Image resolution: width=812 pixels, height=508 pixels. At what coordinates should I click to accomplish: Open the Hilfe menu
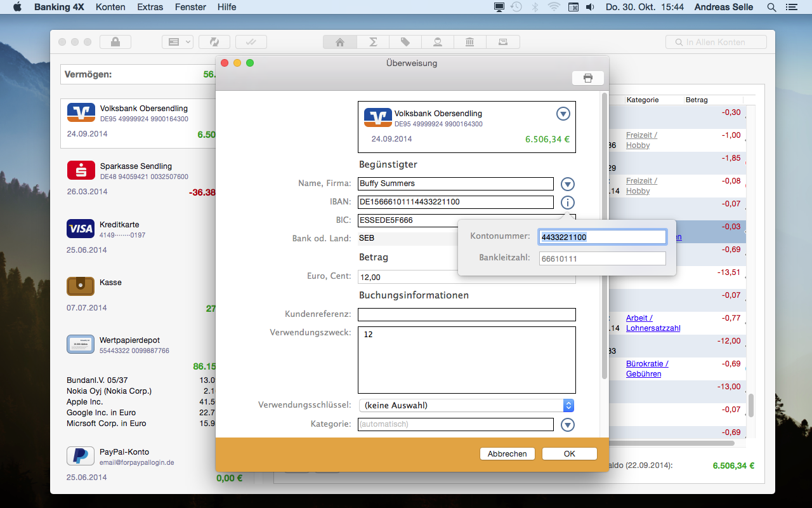pos(226,7)
